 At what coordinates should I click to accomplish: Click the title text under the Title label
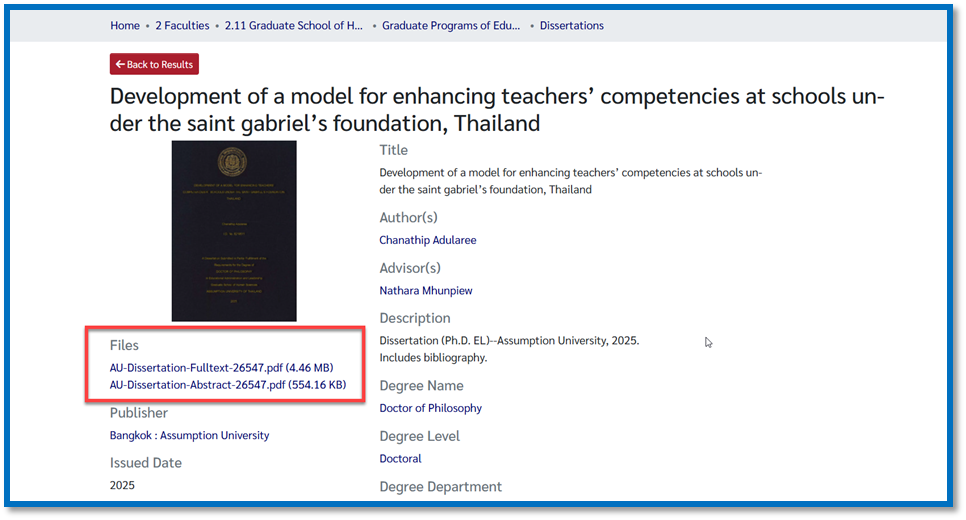point(570,181)
